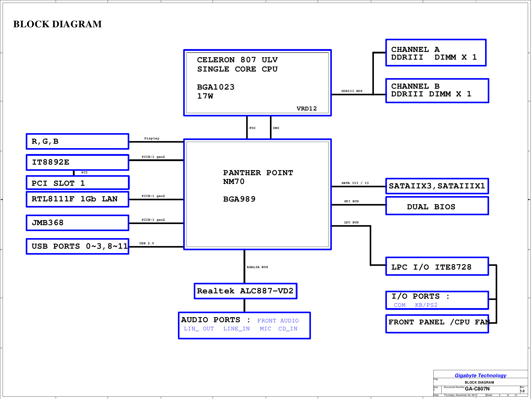Click the CHANNEL B DDRIII DIMM box

(437, 91)
